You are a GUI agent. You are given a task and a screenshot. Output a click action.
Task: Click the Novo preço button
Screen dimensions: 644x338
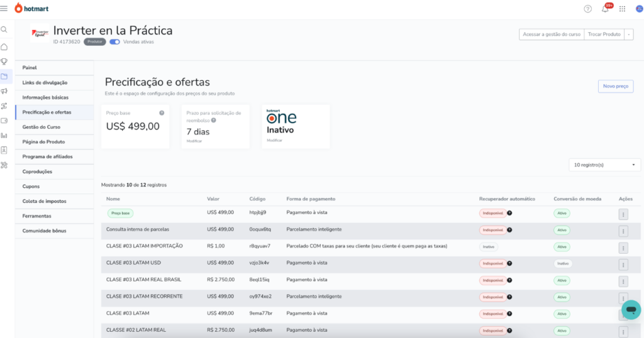615,86
